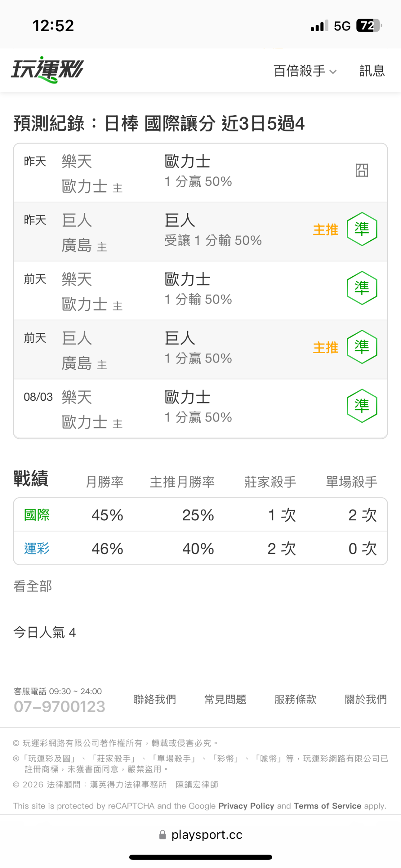Tap 準 hexagon badge for 前天 巨人 pick
This screenshot has width=401, height=868.
[362, 347]
